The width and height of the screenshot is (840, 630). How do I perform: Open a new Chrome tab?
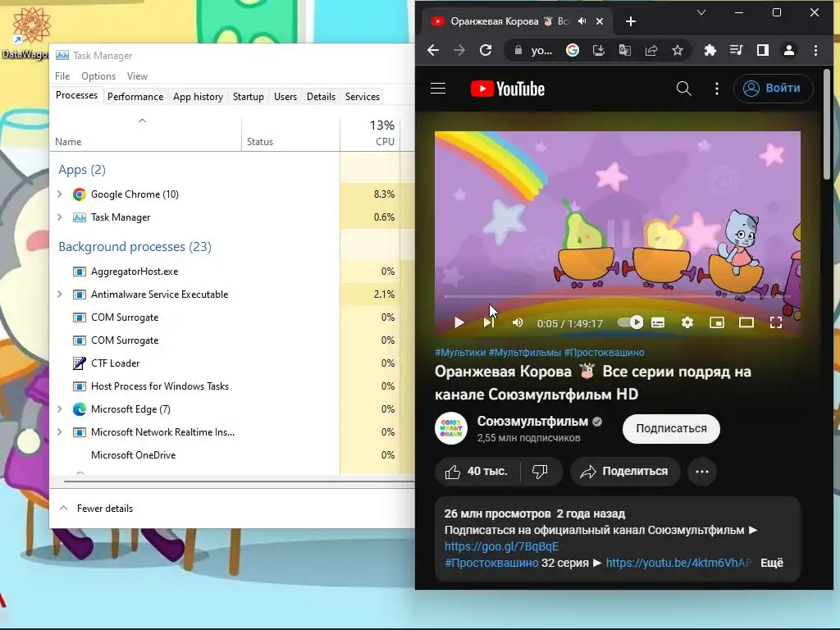[x=631, y=21]
